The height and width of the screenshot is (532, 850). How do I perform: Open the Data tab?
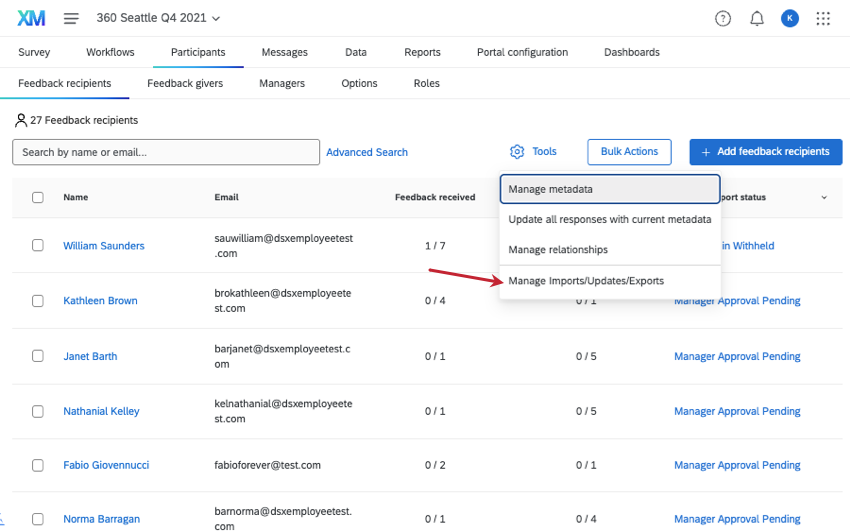[x=356, y=52]
